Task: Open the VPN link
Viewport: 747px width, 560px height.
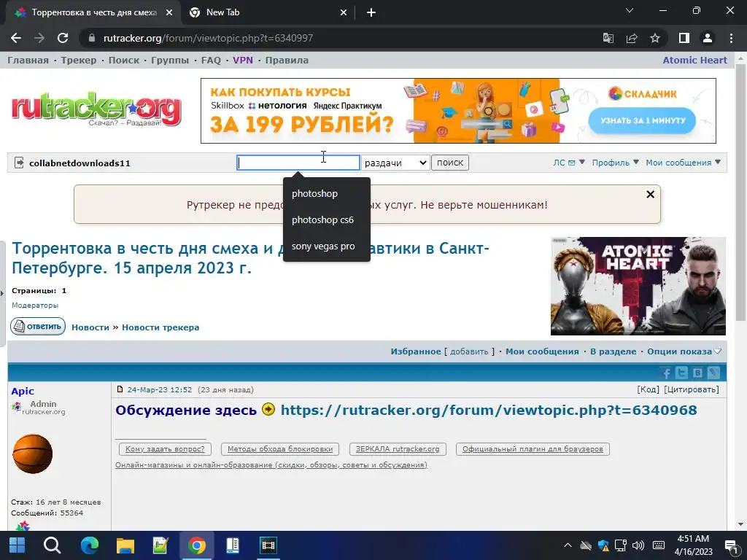Action: (243, 60)
